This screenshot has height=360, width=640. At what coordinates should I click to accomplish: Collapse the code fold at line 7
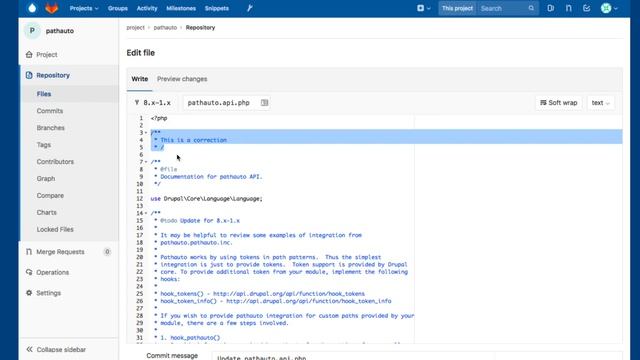(x=146, y=162)
